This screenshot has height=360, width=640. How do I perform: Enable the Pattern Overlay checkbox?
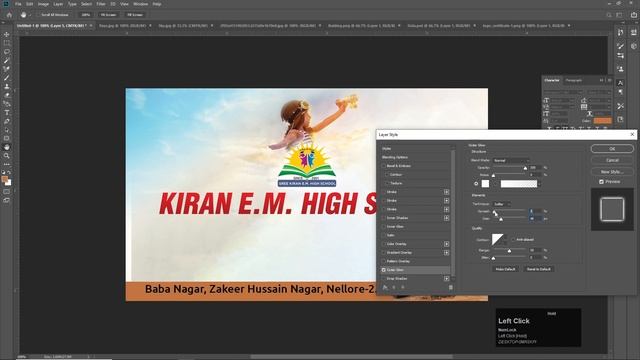[384, 261]
